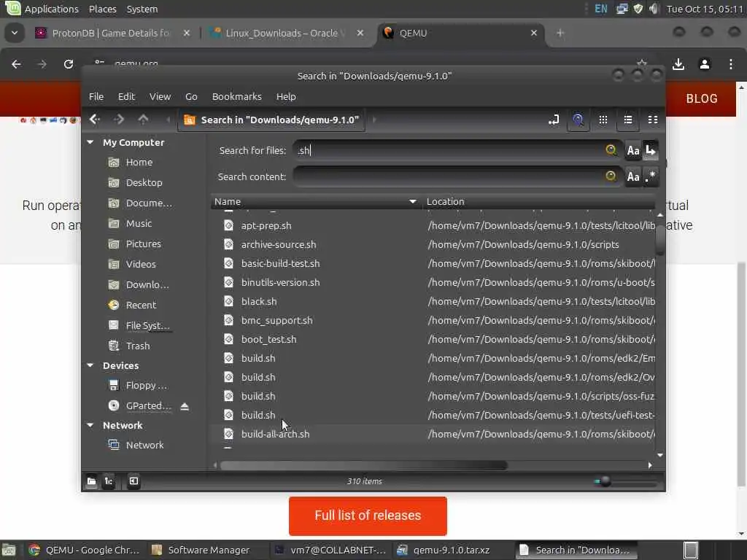Open the Help menu
The image size is (747, 560).
coord(286,97)
